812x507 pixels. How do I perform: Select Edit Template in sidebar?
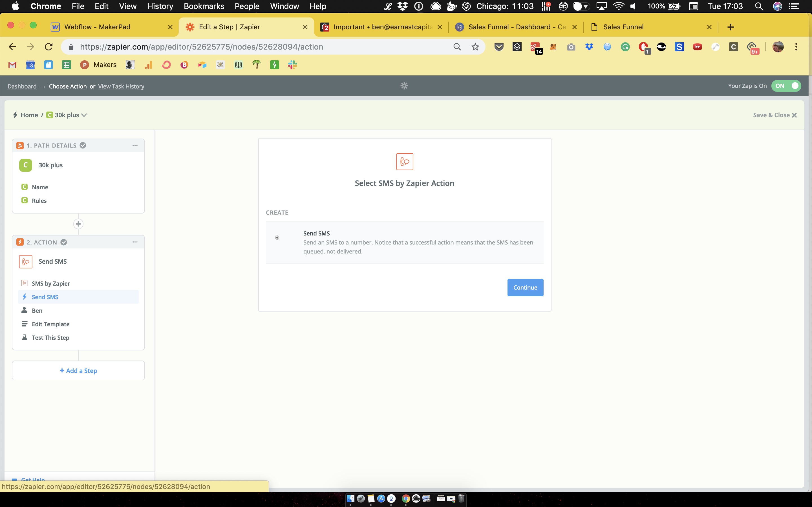[51, 324]
